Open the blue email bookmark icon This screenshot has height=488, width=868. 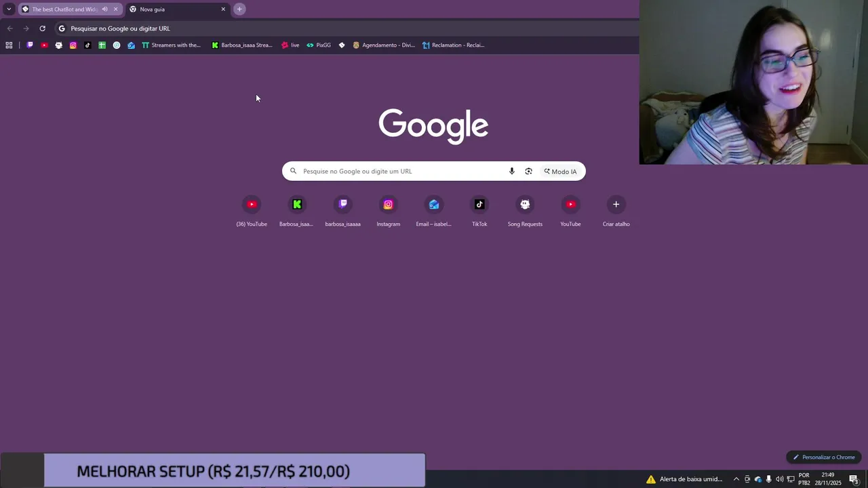[131, 45]
